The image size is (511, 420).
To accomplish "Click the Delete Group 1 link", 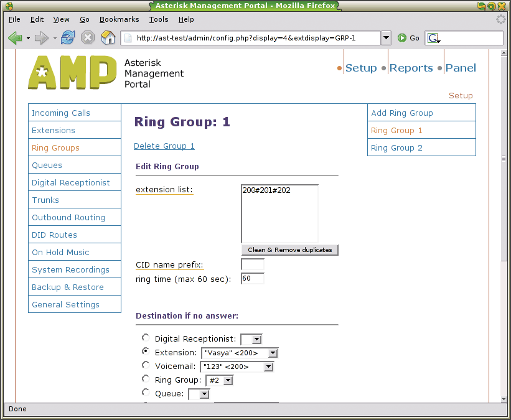I will [164, 146].
